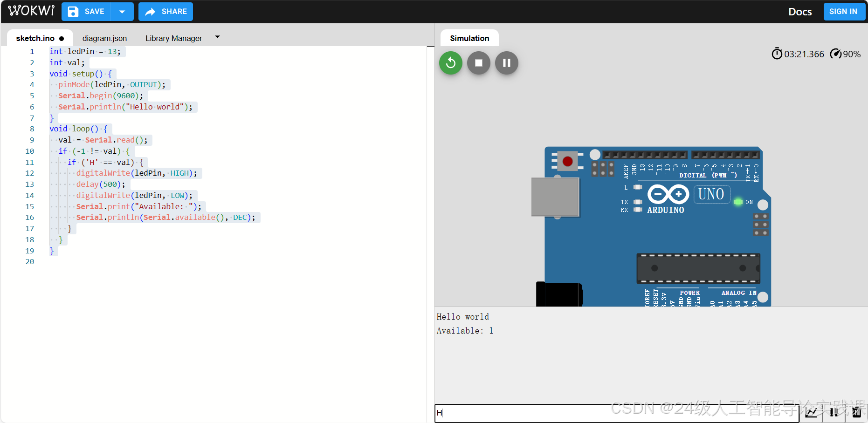Open the Library Manager dropdown caret
Image resolution: width=868 pixels, height=423 pixels.
click(217, 36)
